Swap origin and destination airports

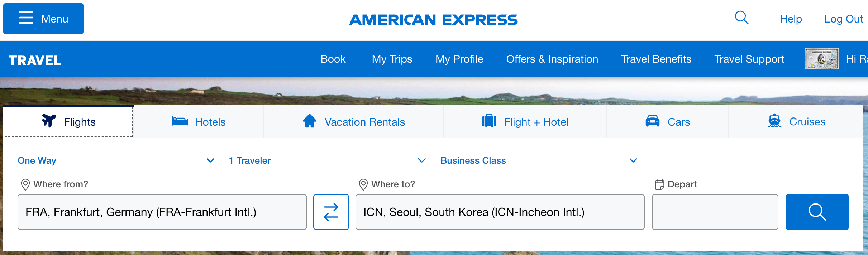point(331,212)
